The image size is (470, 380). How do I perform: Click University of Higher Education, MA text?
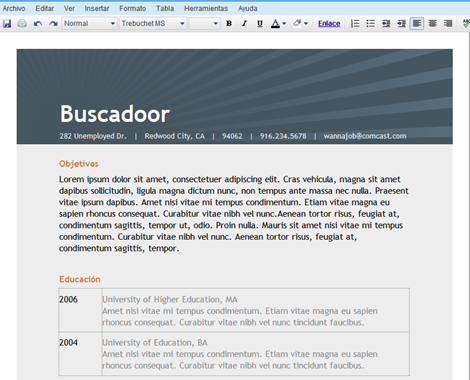[170, 300]
